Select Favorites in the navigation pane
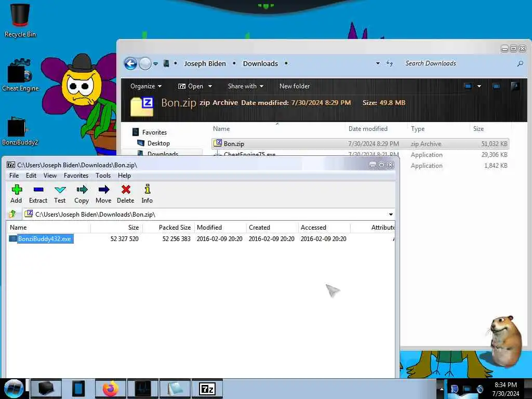 coord(154,132)
